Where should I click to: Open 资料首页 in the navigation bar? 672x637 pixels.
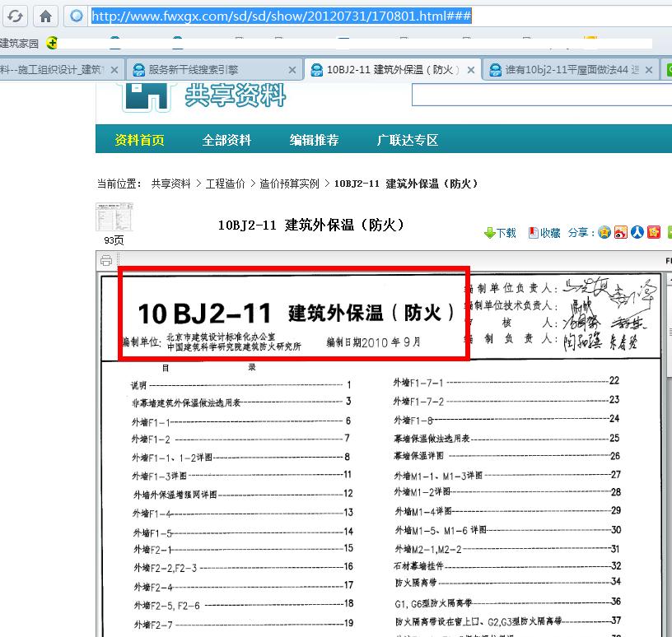(139, 140)
